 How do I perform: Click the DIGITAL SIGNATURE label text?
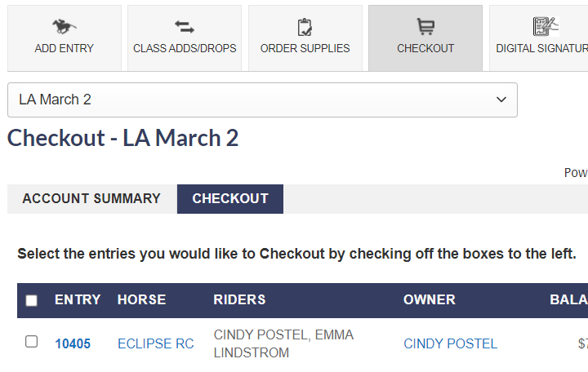click(542, 48)
